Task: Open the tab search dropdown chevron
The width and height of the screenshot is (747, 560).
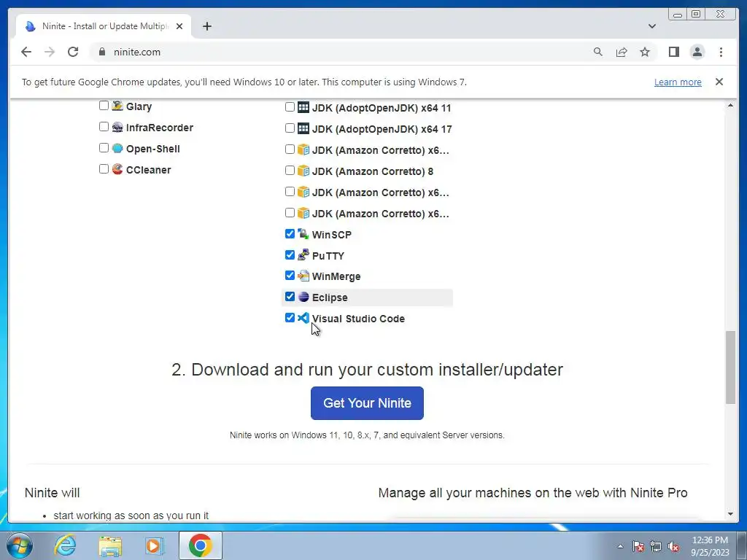Action: pyautogui.click(x=652, y=26)
